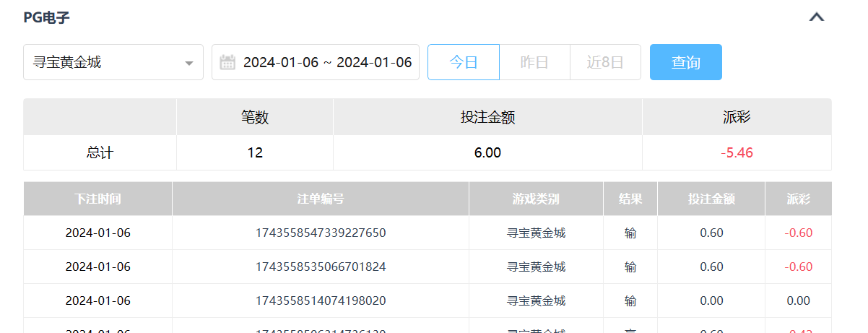Open the 寻宝黄金城 game dropdown

[113, 62]
